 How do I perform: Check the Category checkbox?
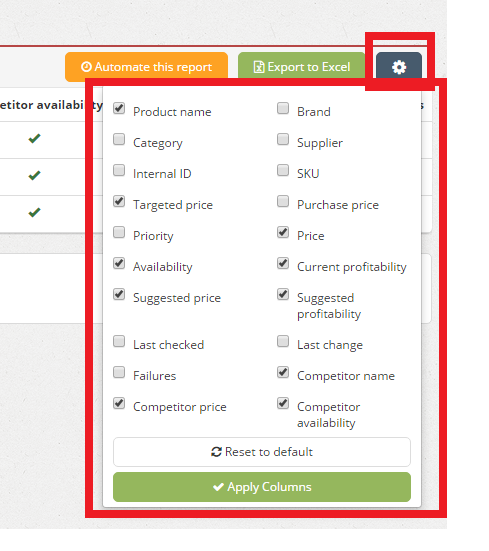click(119, 139)
